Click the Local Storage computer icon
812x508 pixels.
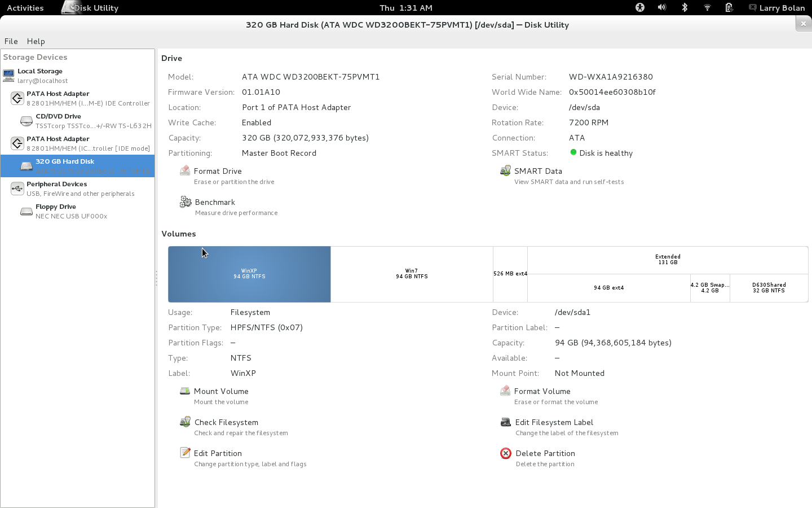tap(8, 75)
